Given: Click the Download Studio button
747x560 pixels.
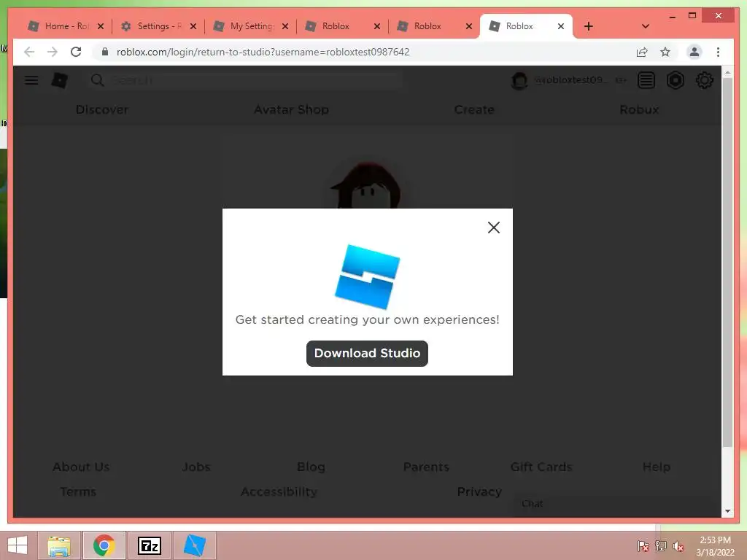Looking at the screenshot, I should point(367,354).
